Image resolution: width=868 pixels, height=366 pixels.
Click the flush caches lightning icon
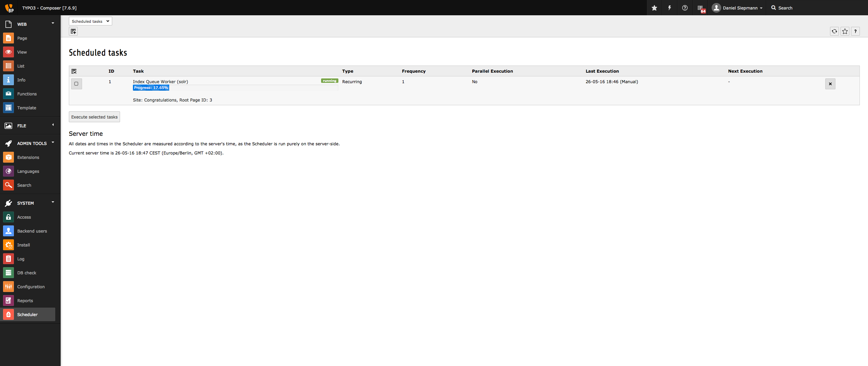tap(669, 8)
